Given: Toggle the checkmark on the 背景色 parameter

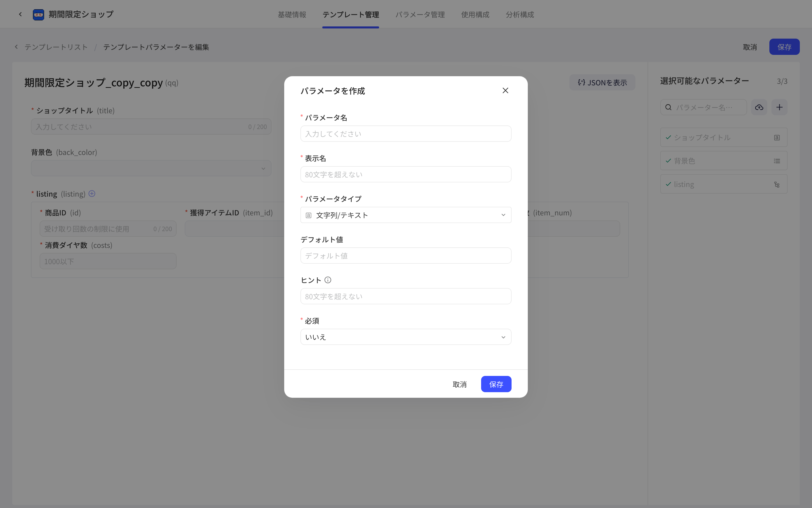Looking at the screenshot, I should coord(668,161).
